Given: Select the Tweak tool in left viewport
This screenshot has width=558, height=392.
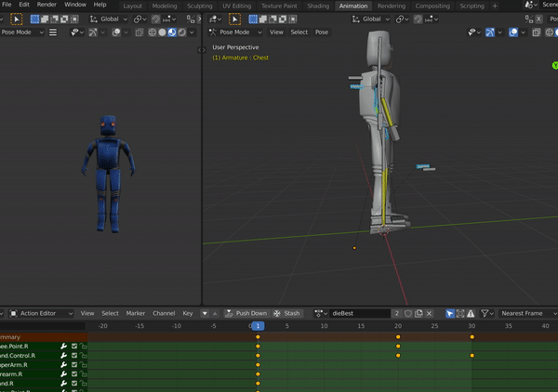Looking at the screenshot, I should click(x=16, y=19).
